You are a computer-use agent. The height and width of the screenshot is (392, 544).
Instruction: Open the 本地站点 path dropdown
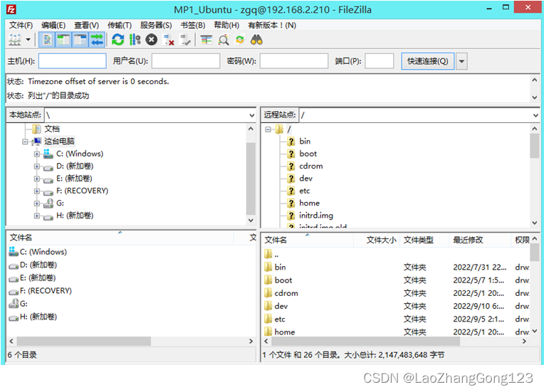click(x=252, y=115)
